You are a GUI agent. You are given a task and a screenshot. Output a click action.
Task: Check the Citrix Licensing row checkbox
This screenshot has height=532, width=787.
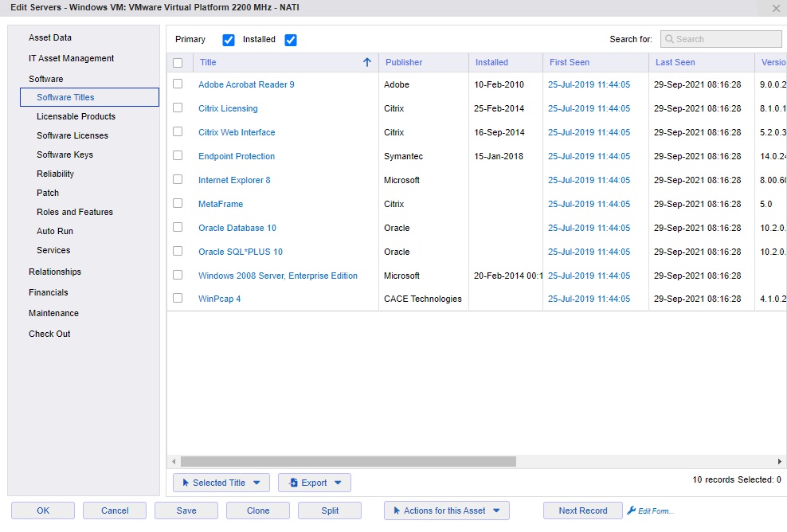coord(178,108)
